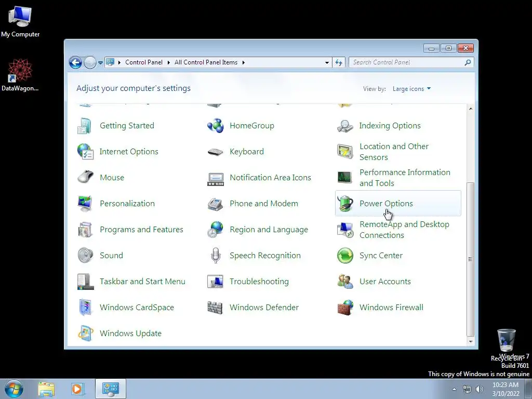Open Location and Other Sensors icon

point(345,152)
